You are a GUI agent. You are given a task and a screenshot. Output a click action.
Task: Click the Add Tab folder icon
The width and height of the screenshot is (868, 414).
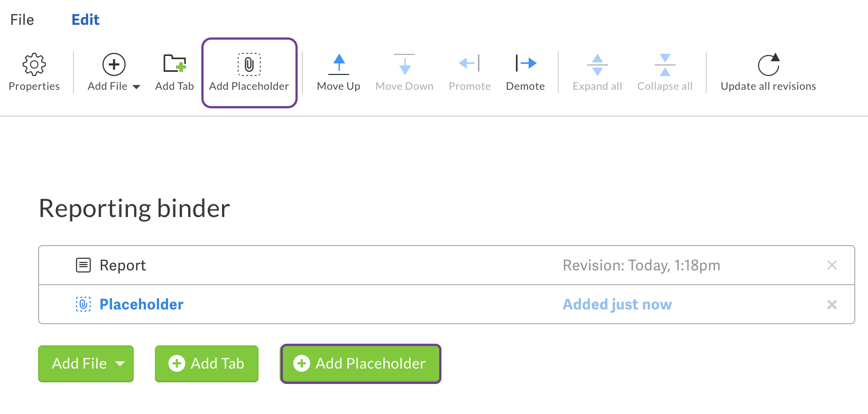[x=174, y=64]
